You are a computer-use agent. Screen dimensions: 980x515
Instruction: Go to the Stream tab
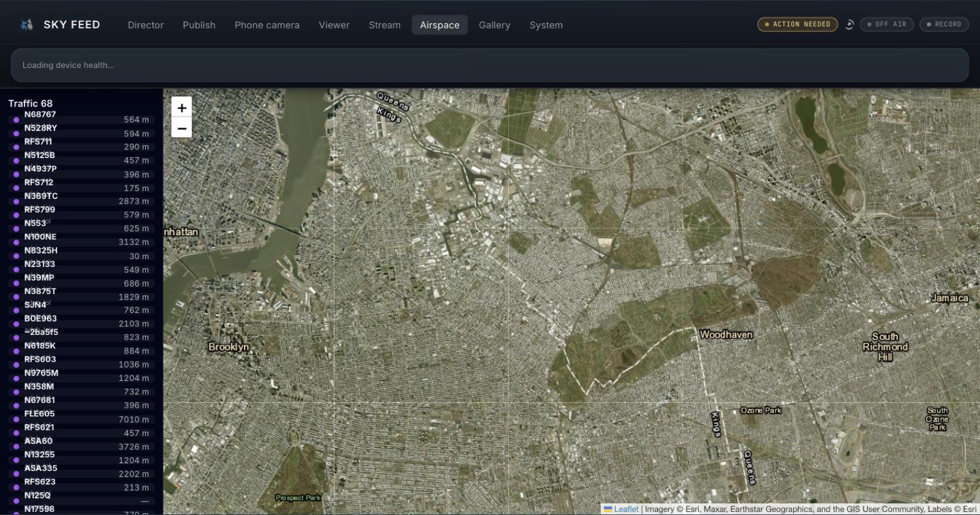click(385, 25)
